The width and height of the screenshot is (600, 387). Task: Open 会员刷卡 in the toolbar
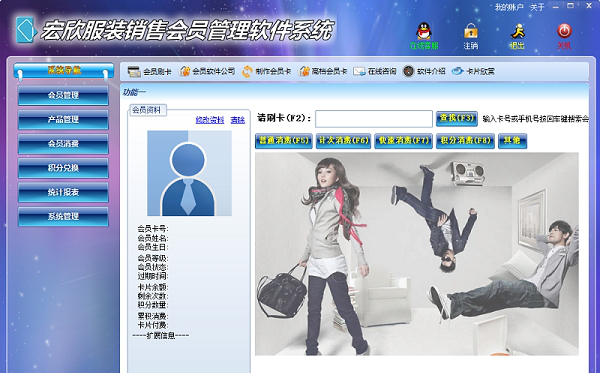point(149,71)
